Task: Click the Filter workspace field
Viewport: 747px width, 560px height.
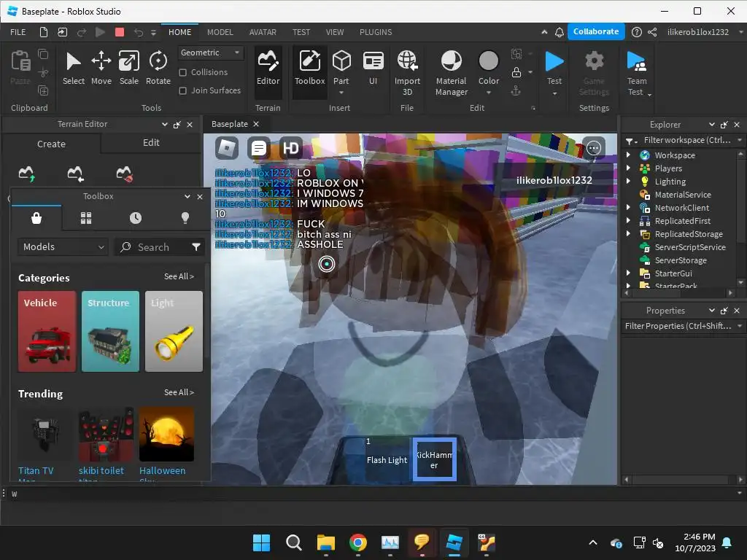Action: 686,140
